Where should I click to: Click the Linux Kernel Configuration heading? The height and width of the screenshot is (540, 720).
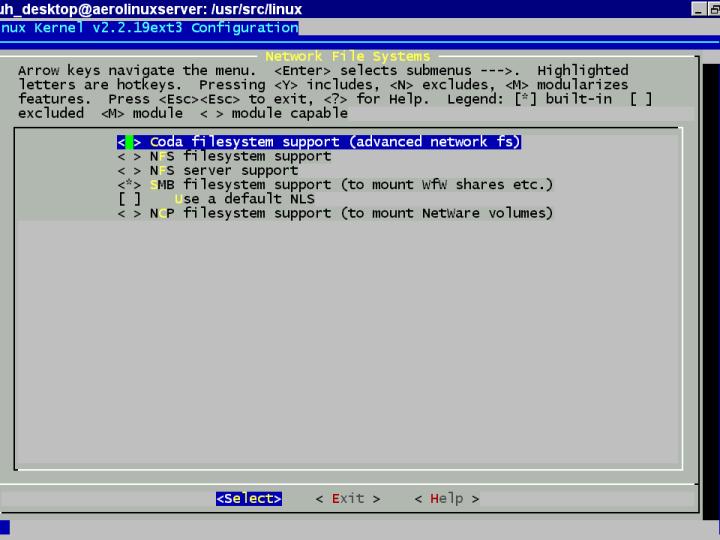[150, 28]
